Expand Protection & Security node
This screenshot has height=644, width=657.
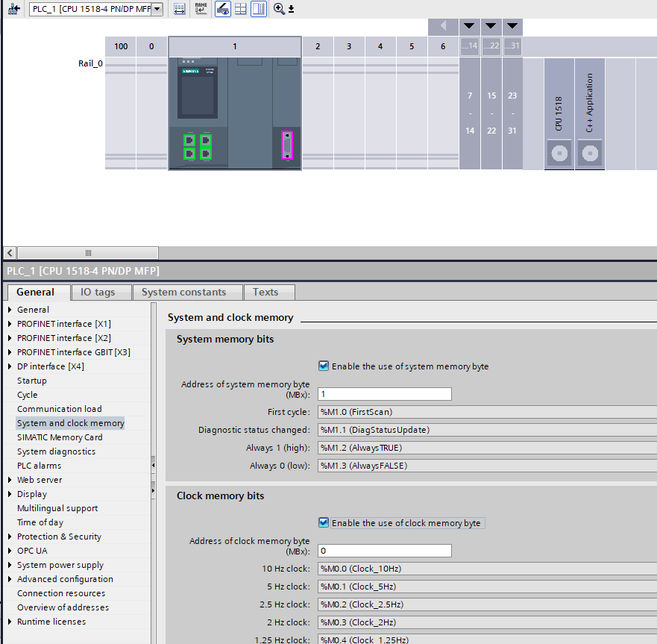point(10,537)
